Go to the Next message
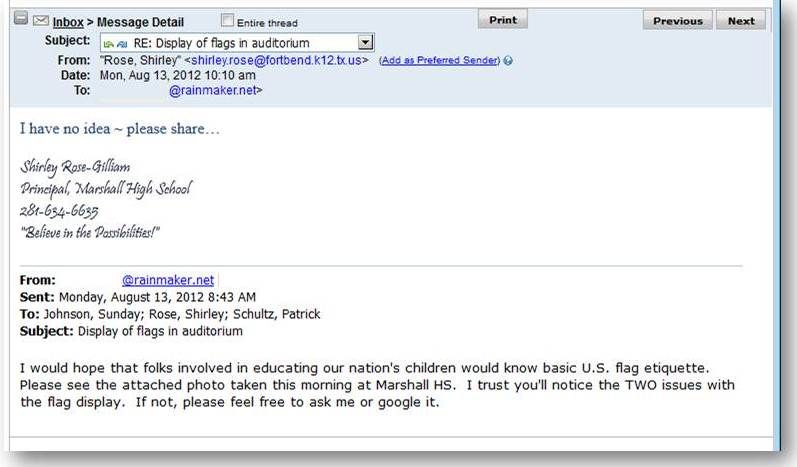Viewport: 797px width, 467px height. tap(741, 21)
